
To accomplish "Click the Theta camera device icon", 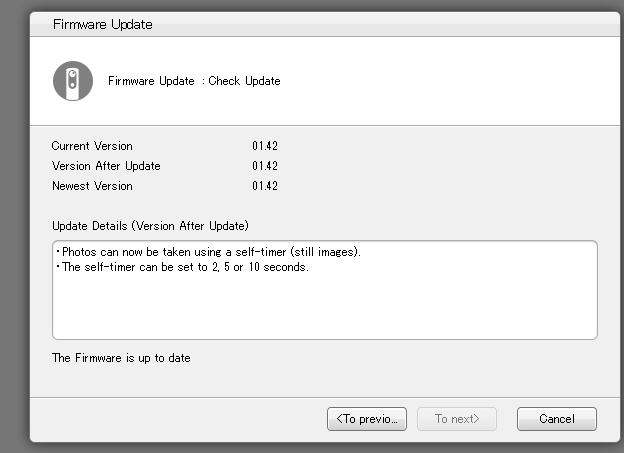I will tap(73, 81).
